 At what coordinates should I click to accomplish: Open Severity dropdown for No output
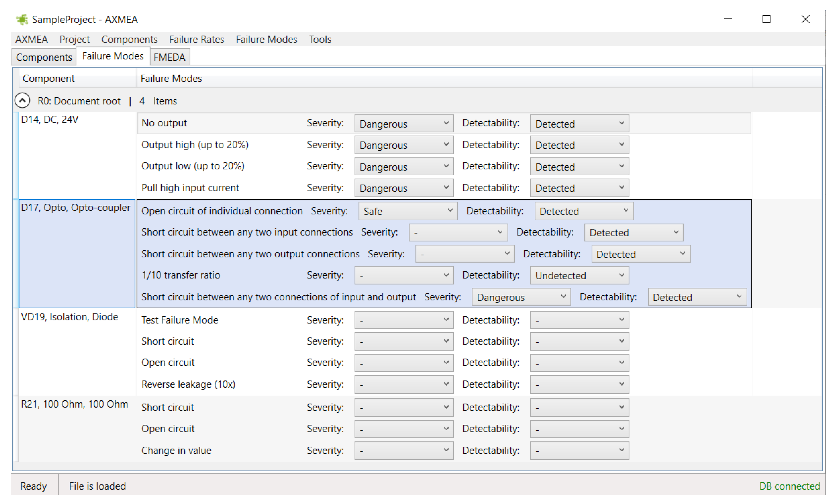tap(404, 123)
